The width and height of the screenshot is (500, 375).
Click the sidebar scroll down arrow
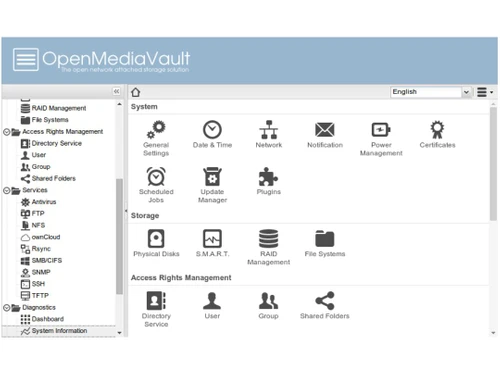pos(120,333)
